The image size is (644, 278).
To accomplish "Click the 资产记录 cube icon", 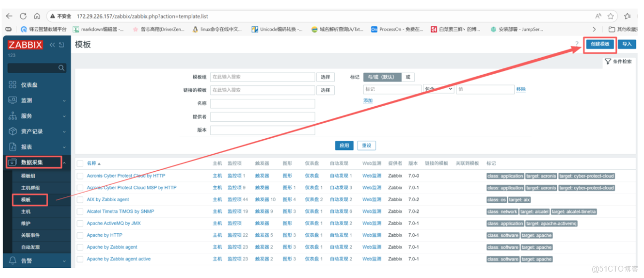I will pyautogui.click(x=13, y=131).
